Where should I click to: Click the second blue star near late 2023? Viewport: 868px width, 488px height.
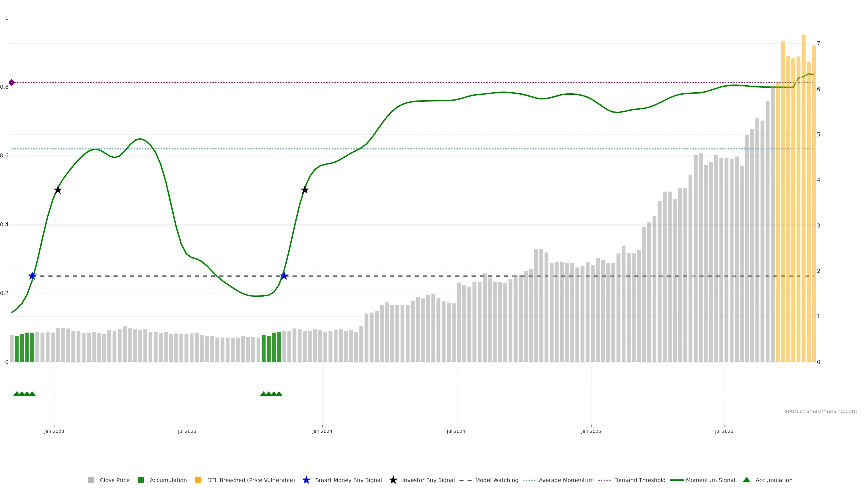click(x=284, y=276)
